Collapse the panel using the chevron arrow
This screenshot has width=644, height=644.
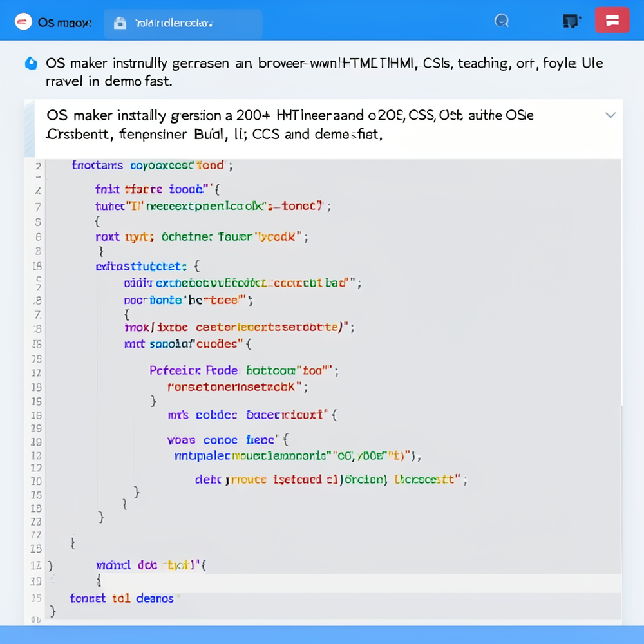[x=611, y=115]
